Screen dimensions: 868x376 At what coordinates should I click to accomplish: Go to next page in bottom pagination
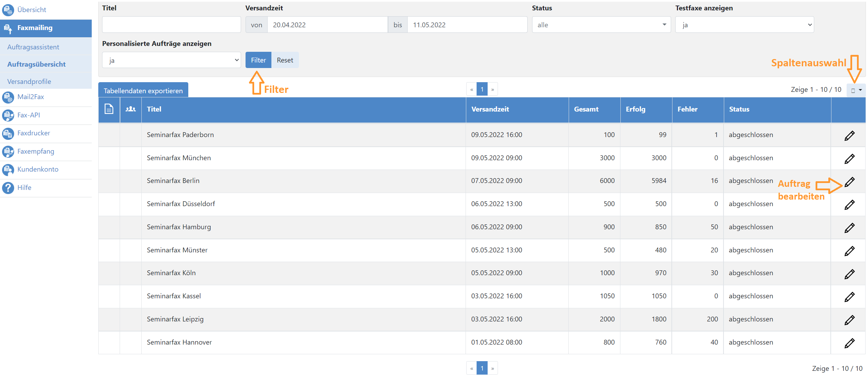(492, 368)
